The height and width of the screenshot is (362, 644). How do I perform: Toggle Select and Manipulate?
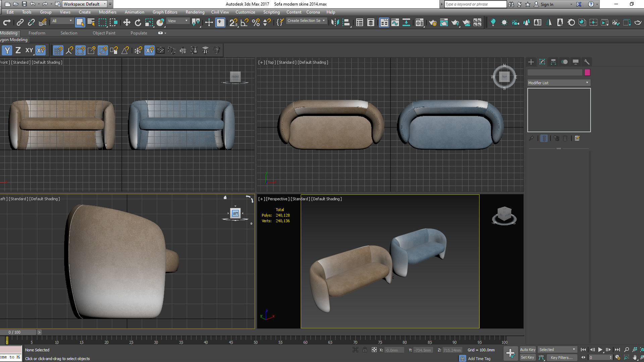pyautogui.click(x=209, y=22)
